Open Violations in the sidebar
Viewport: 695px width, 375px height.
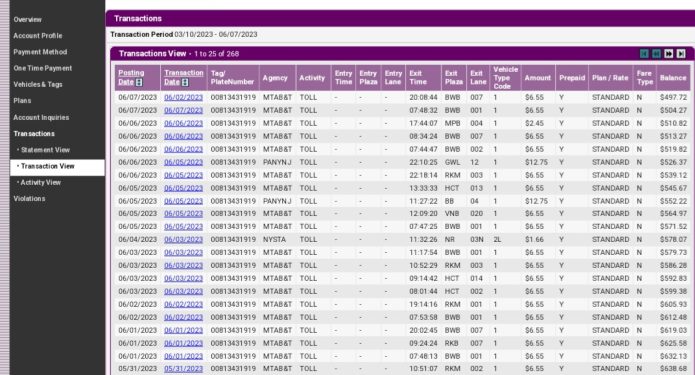pyautogui.click(x=29, y=199)
